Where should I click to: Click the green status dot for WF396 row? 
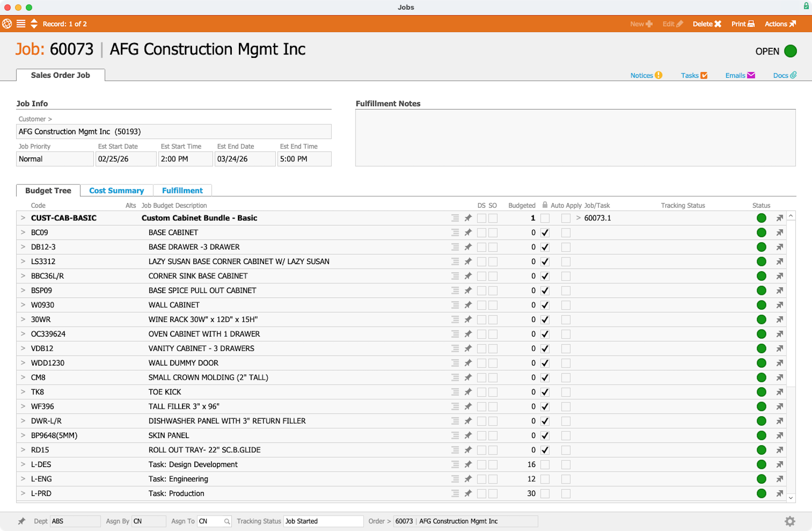(761, 406)
